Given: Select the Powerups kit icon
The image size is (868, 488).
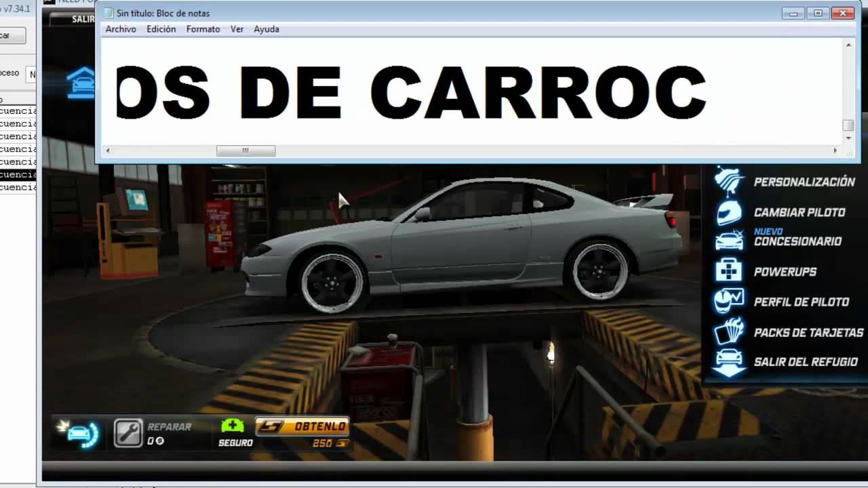Looking at the screenshot, I should [x=730, y=271].
